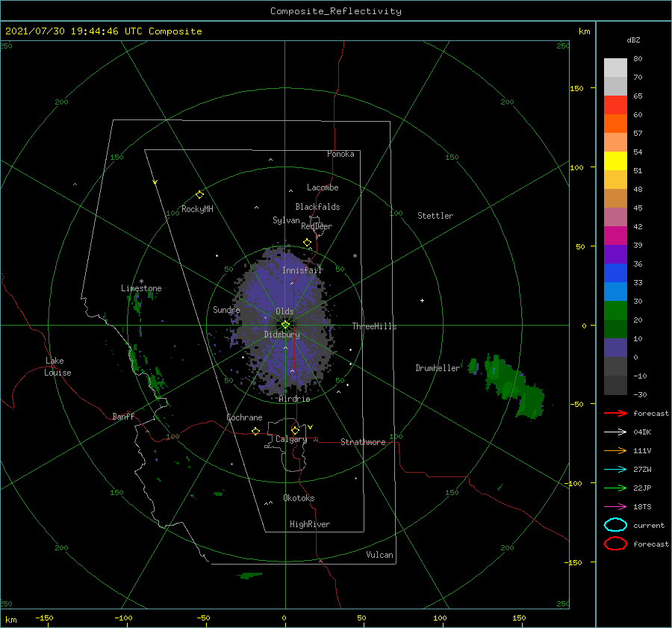Viewport: 672px width, 628px height.
Task: Select the Lacombe town label
Action: [323, 187]
